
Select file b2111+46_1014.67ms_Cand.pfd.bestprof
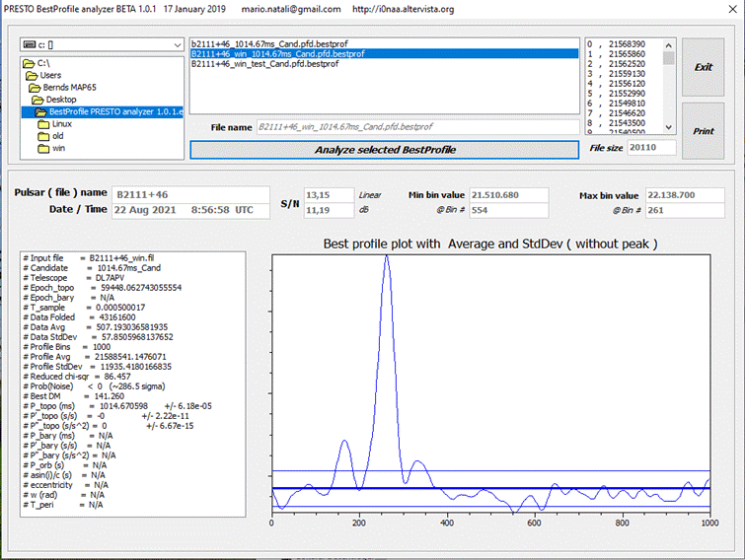click(x=385, y=43)
